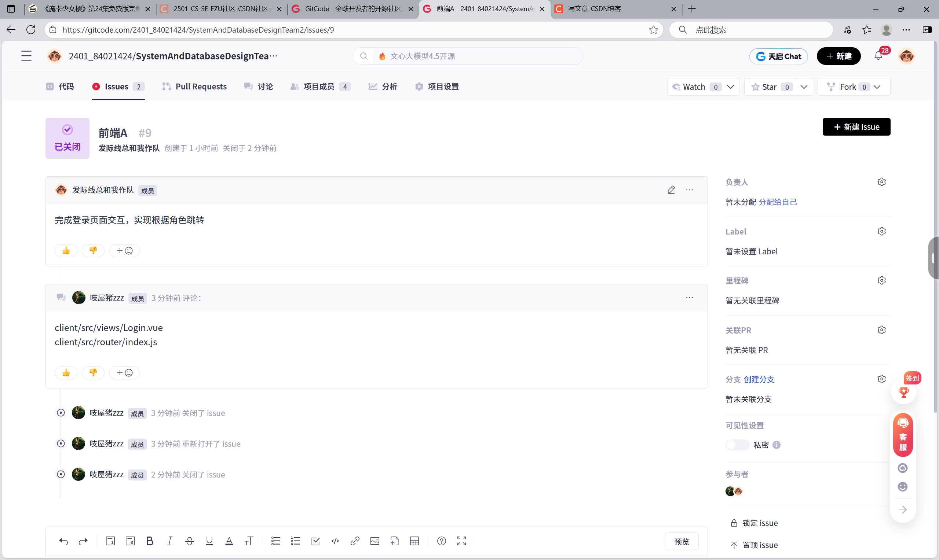
Task: Click 置顶 issue
Action: point(755,545)
